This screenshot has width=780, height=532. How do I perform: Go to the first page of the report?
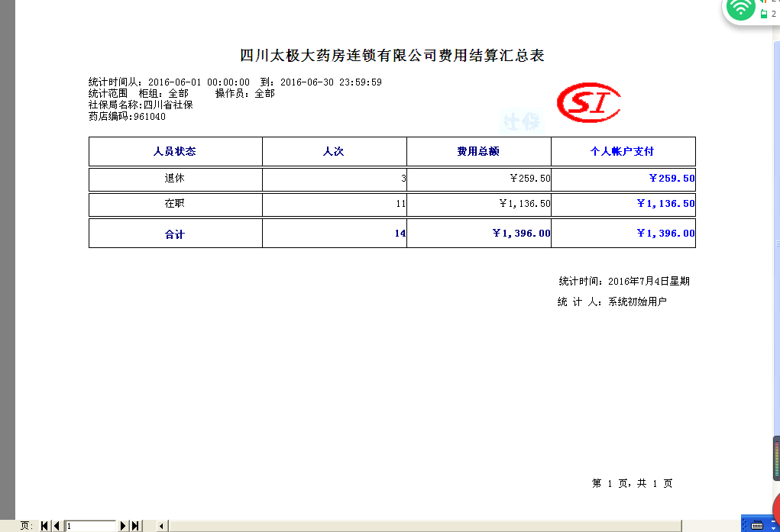[44, 526]
